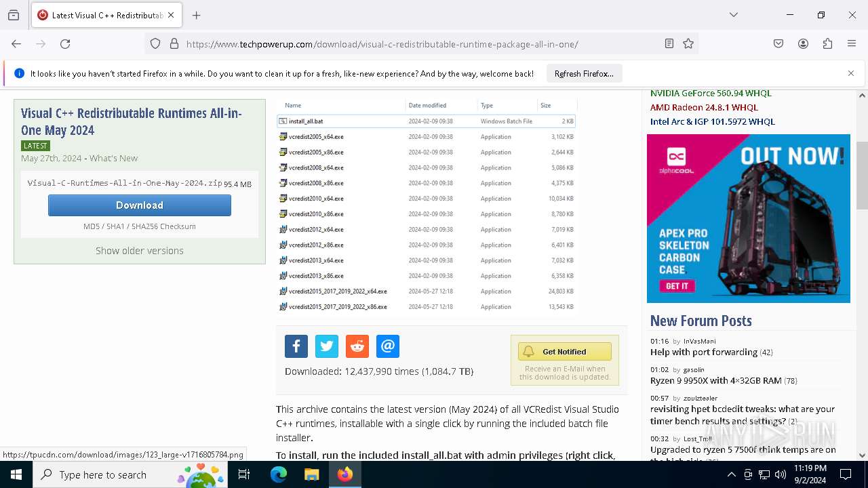Click Alphacool Apex Pro advertisement
Image resolution: width=868 pixels, height=488 pixels.
[749, 218]
